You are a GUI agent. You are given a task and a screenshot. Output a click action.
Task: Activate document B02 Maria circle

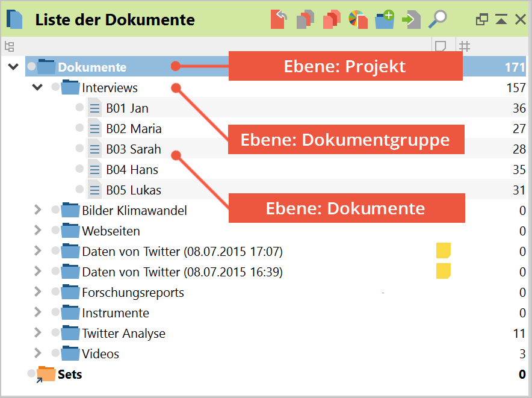click(79, 128)
